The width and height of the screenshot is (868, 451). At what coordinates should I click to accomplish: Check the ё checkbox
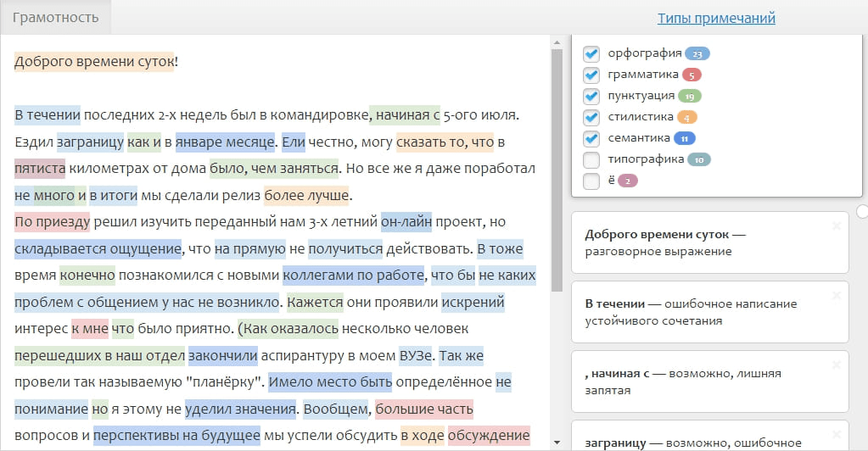[x=591, y=181]
